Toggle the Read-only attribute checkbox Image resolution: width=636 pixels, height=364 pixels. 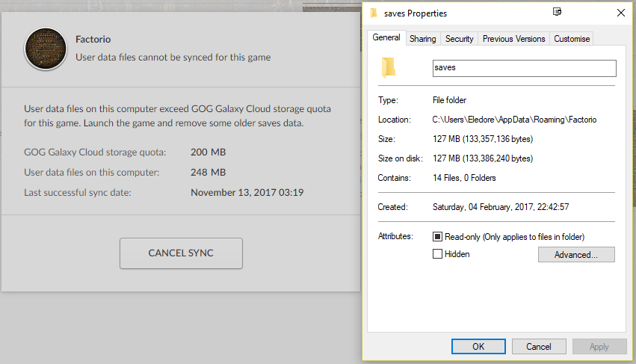pyautogui.click(x=437, y=237)
